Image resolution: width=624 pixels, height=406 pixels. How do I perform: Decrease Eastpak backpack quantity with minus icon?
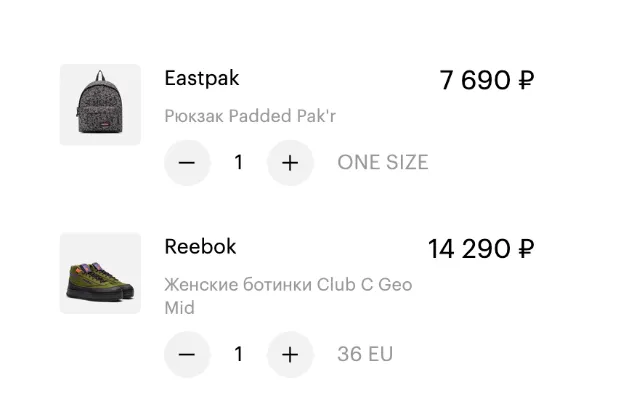coord(187,162)
